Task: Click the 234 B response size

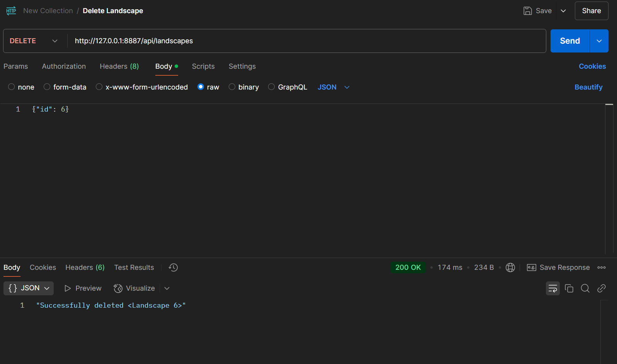Action: pyautogui.click(x=484, y=267)
